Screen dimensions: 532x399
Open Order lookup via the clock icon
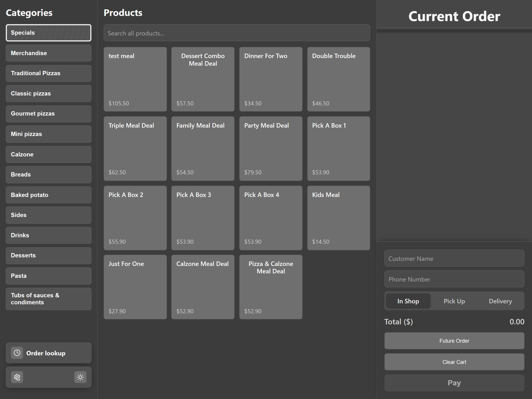48,353
